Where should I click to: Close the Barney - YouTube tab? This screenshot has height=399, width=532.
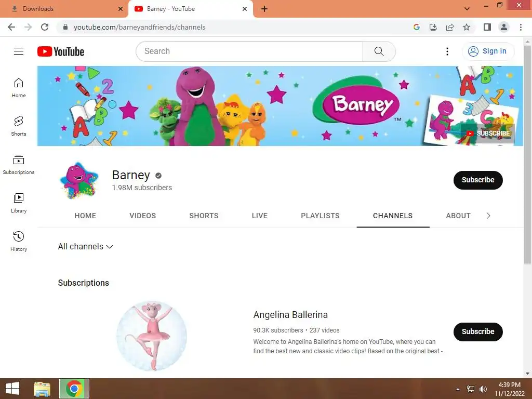coord(245,9)
